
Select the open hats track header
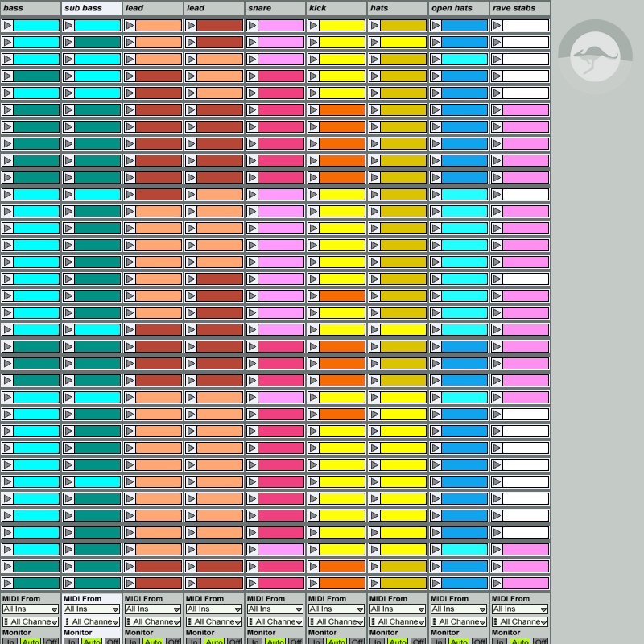pos(459,8)
